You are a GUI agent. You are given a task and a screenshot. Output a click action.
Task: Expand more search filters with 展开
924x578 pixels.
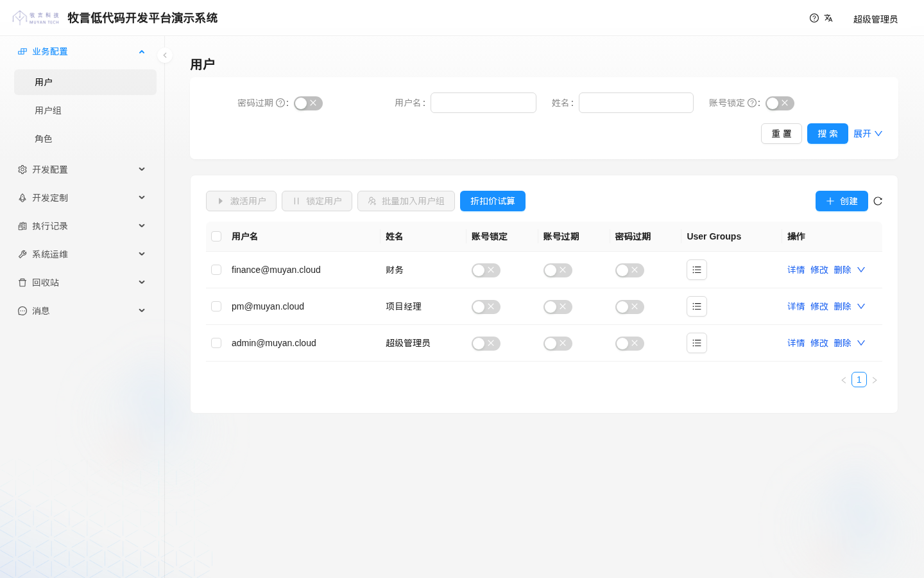point(868,134)
